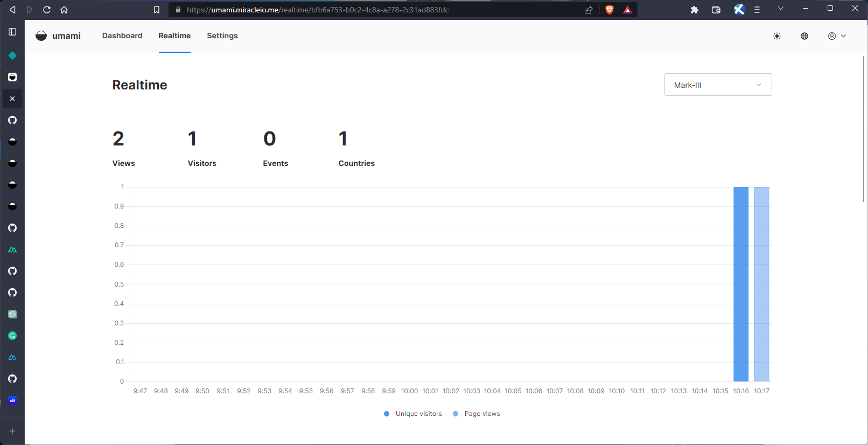This screenshot has height=445, width=868.
Task: Open the user account profile menu
Action: point(837,36)
